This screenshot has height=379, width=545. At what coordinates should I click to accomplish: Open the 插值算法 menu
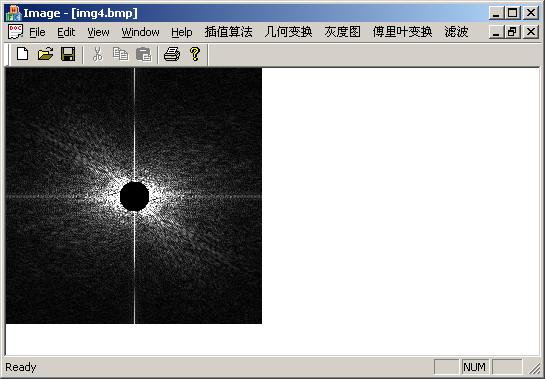click(228, 32)
